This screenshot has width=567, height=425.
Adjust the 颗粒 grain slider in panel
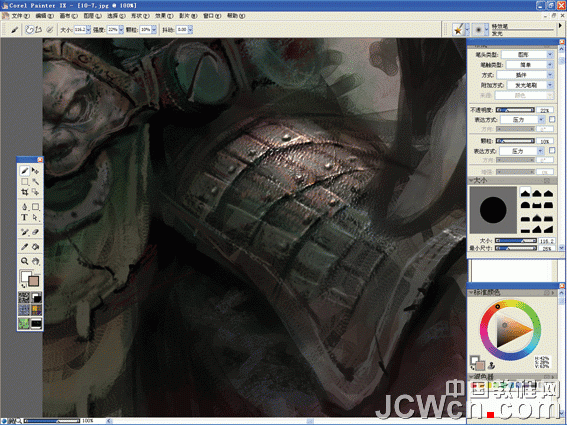tap(515, 141)
